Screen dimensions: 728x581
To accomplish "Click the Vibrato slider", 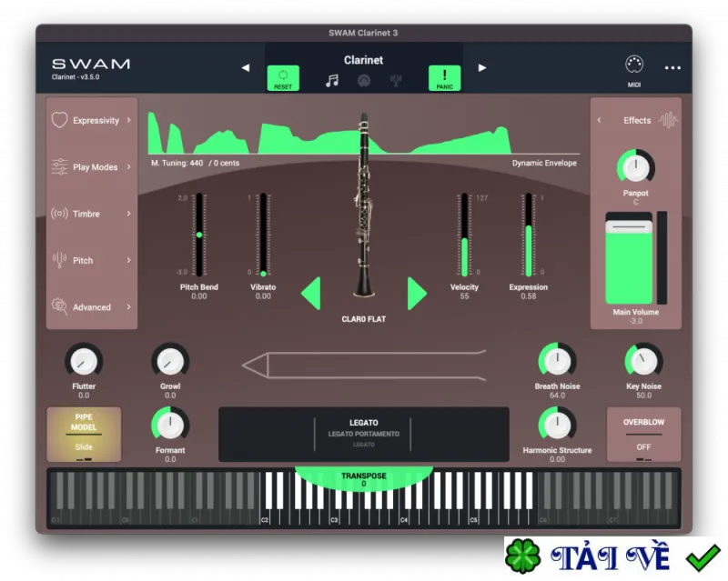I will (263, 235).
